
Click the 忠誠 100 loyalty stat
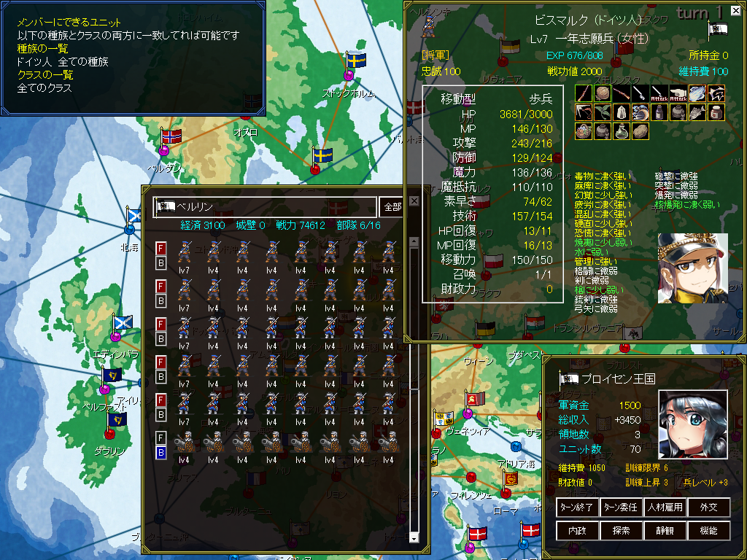441,71
